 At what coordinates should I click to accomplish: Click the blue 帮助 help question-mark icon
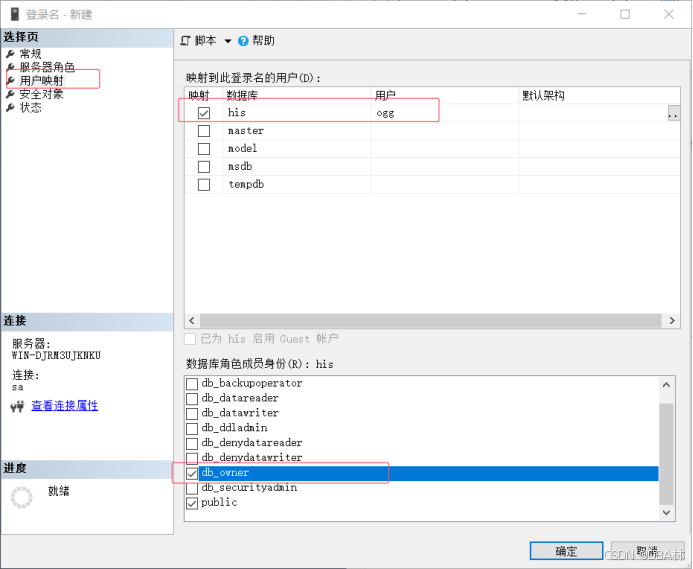[243, 41]
